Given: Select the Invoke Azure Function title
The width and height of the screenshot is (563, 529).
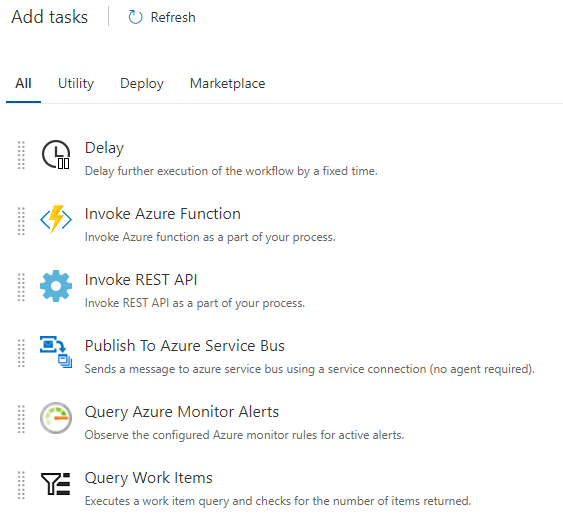Looking at the screenshot, I should tap(163, 214).
